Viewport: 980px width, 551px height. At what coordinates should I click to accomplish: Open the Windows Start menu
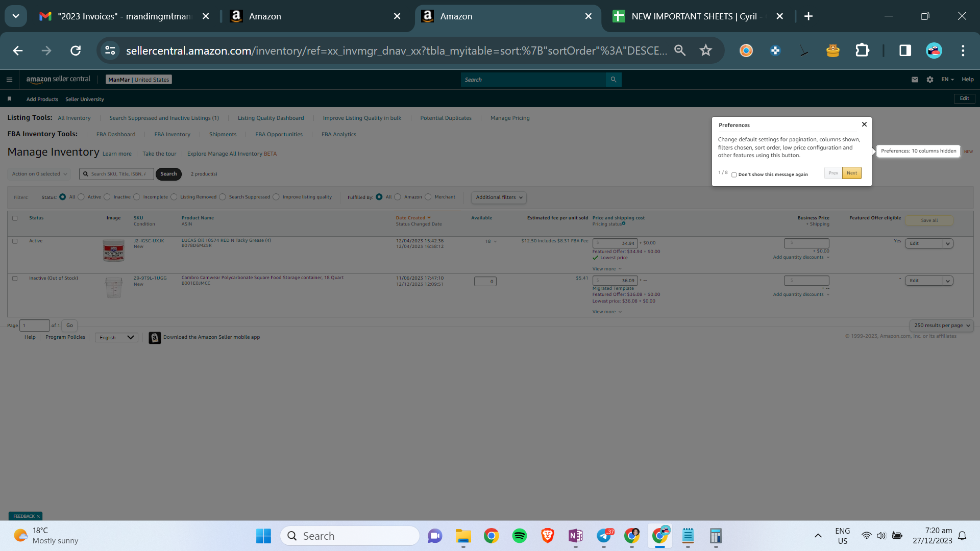263,536
